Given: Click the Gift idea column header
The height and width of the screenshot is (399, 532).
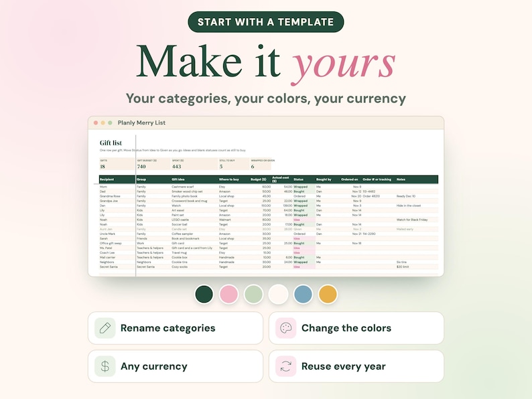Looking at the screenshot, I should coord(178,179).
